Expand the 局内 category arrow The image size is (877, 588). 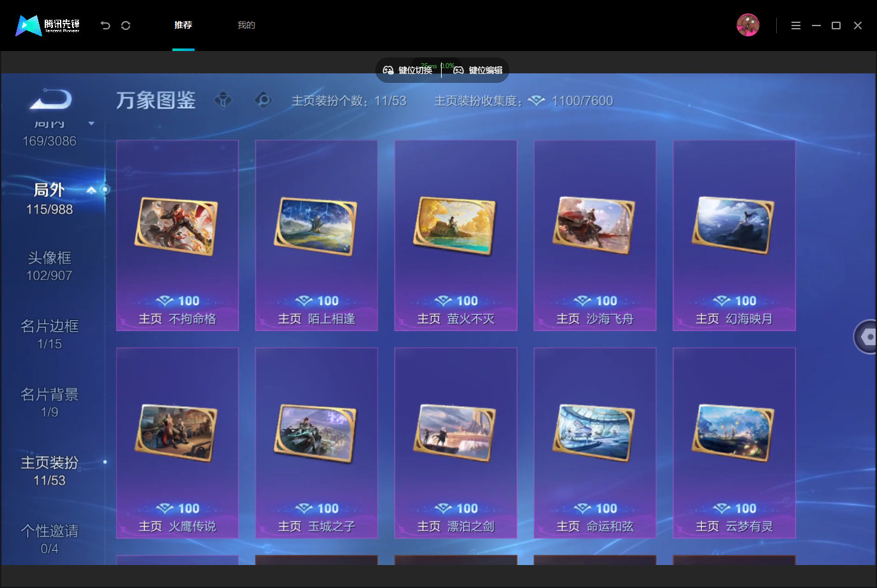coord(91,123)
